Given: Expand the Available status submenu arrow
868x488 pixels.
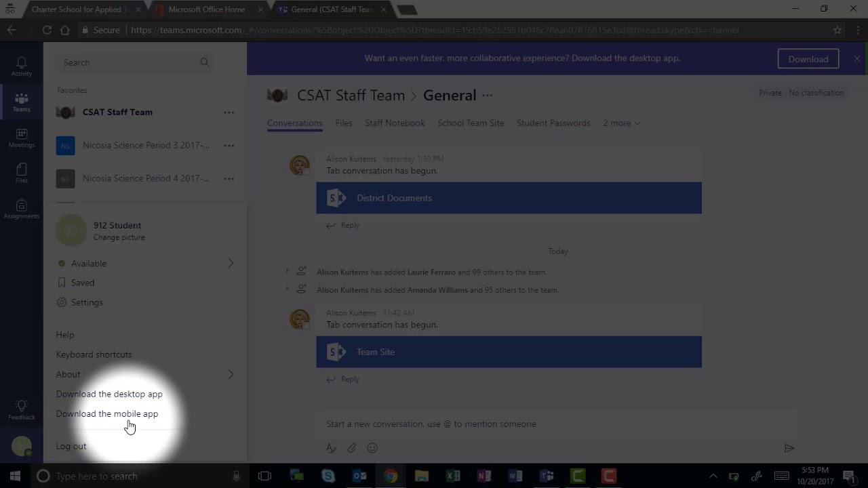Looking at the screenshot, I should (x=231, y=263).
